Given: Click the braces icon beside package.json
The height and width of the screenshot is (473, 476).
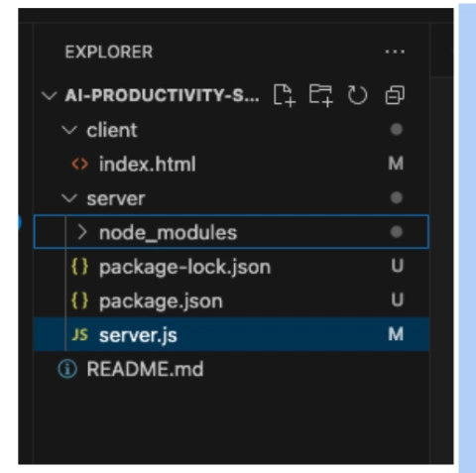Looking at the screenshot, I should (79, 300).
